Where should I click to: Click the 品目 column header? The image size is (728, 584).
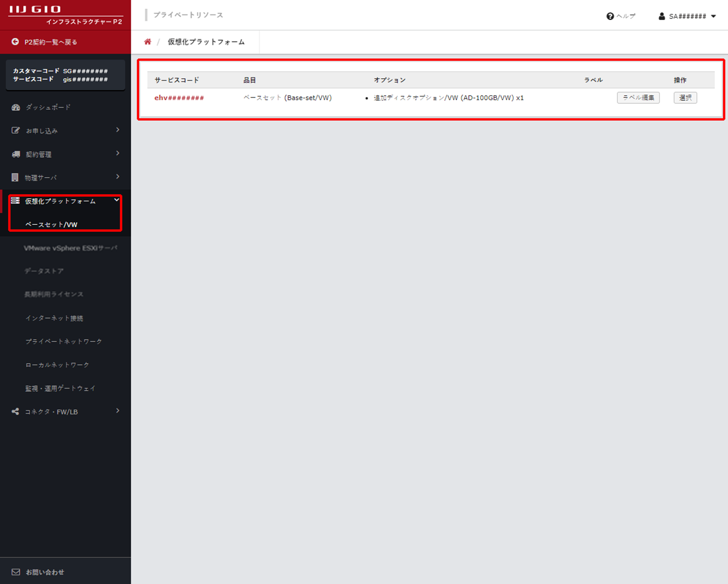tap(250, 80)
